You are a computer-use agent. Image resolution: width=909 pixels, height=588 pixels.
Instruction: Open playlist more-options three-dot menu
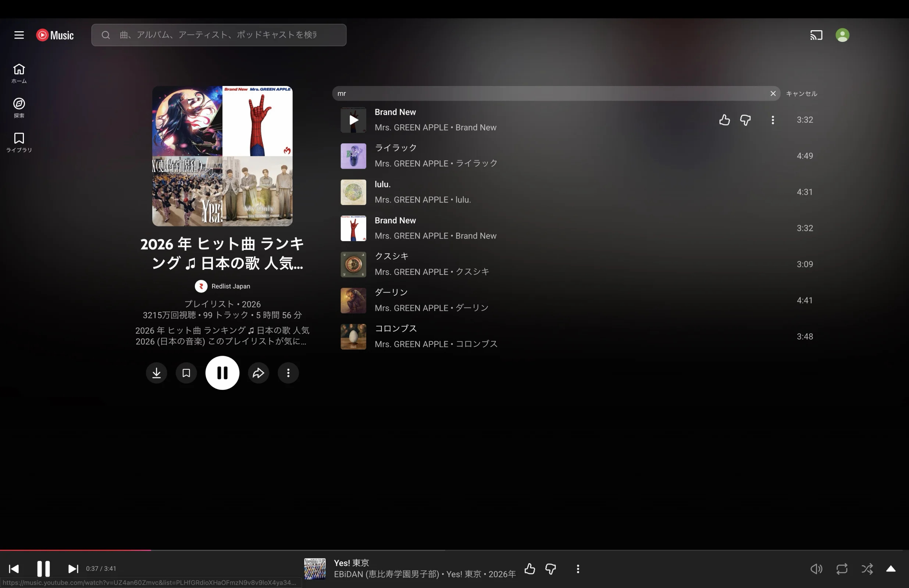coord(288,373)
